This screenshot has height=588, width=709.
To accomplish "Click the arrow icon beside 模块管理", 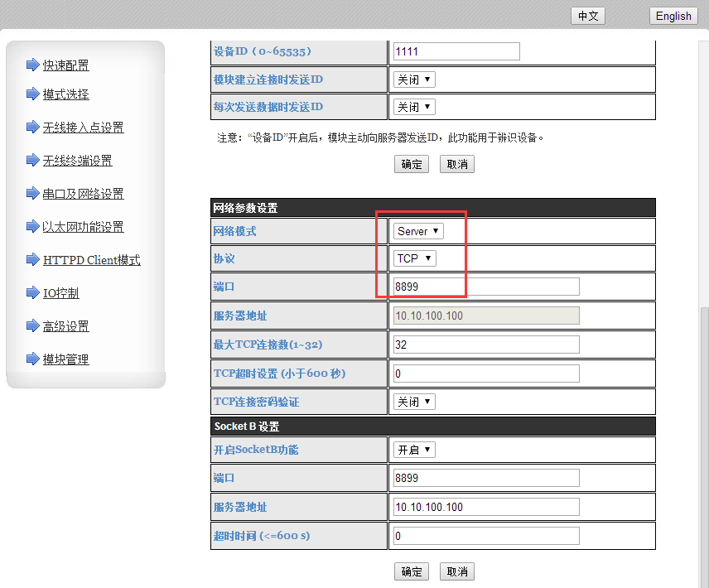I will pyautogui.click(x=32, y=359).
